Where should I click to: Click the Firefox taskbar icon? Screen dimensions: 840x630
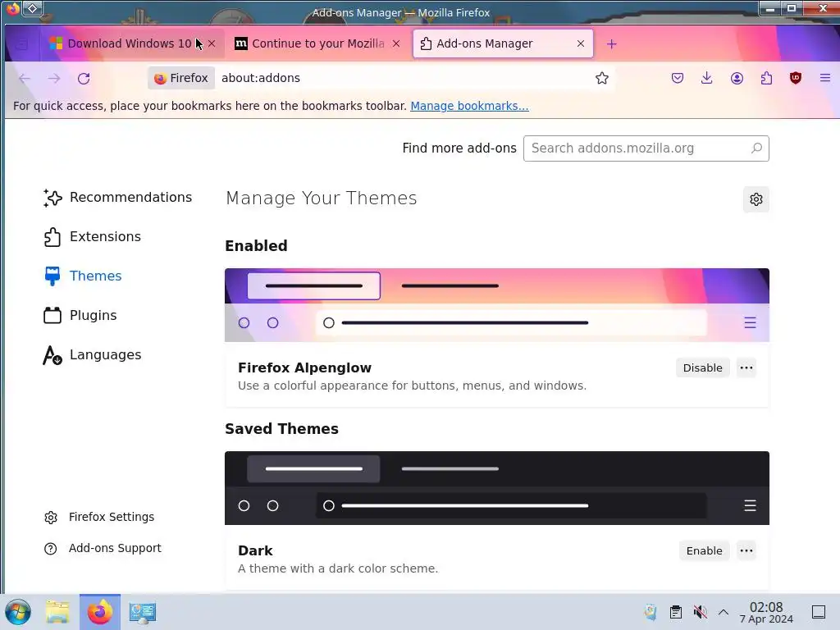pyautogui.click(x=99, y=612)
